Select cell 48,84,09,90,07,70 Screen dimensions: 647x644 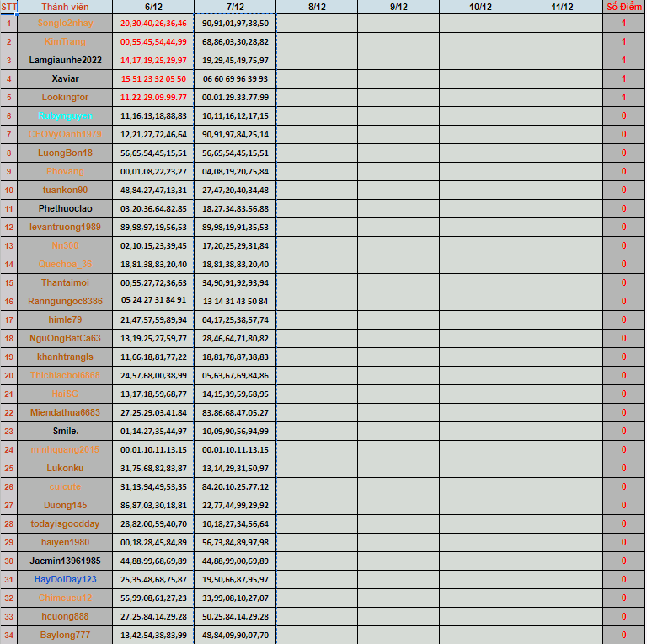tap(235, 635)
